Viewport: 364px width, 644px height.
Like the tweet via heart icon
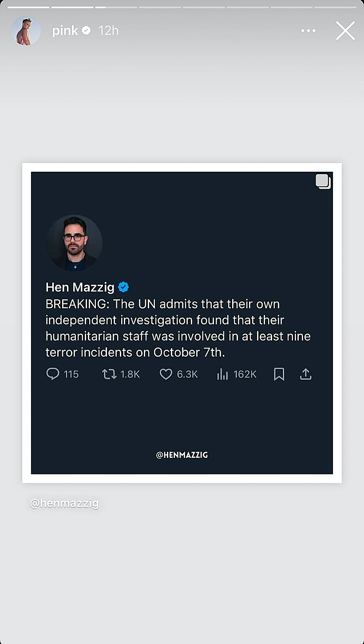click(x=166, y=374)
